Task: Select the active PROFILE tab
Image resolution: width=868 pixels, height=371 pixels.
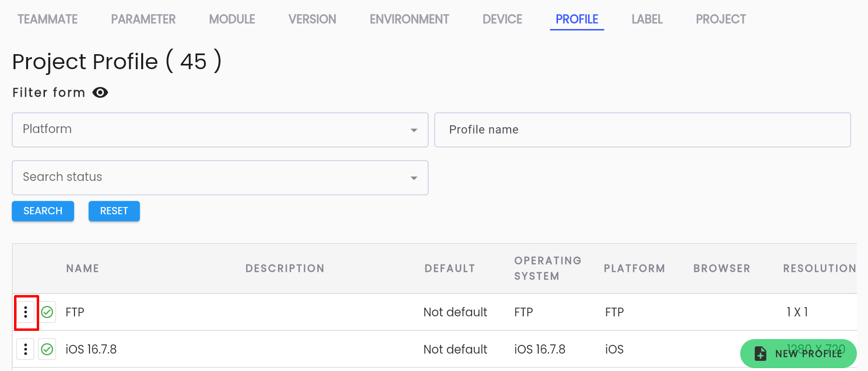Action: pyautogui.click(x=577, y=19)
